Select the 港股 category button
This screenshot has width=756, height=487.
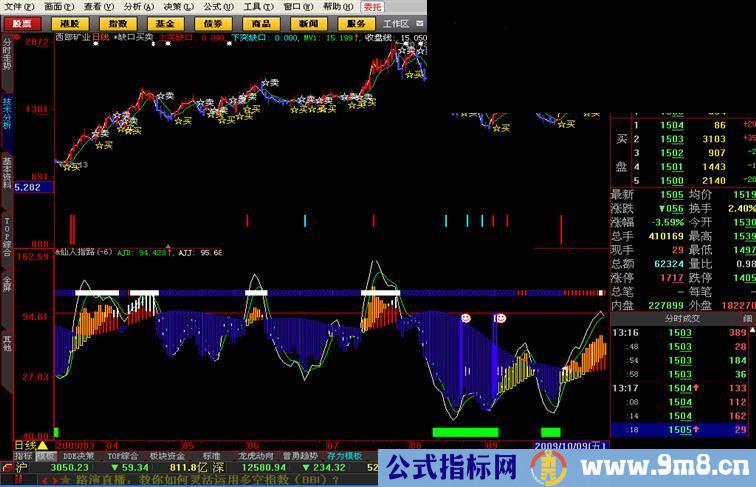(x=70, y=23)
